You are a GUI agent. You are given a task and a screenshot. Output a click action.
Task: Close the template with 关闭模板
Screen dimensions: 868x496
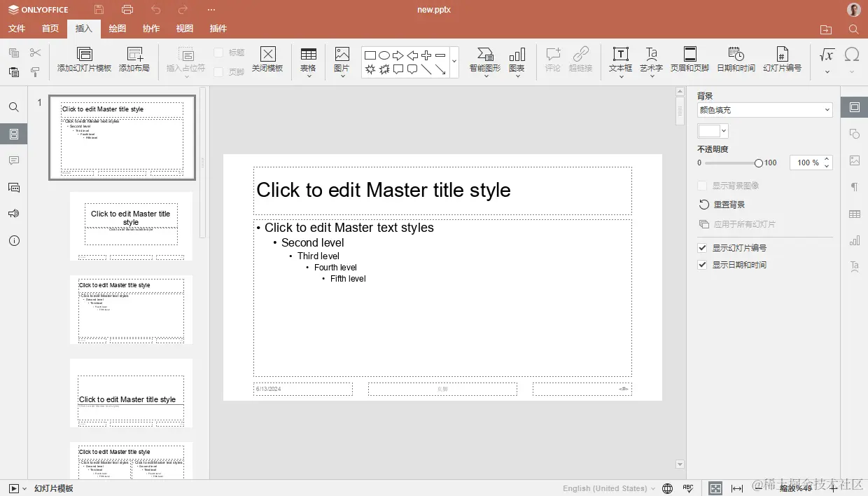click(x=267, y=60)
